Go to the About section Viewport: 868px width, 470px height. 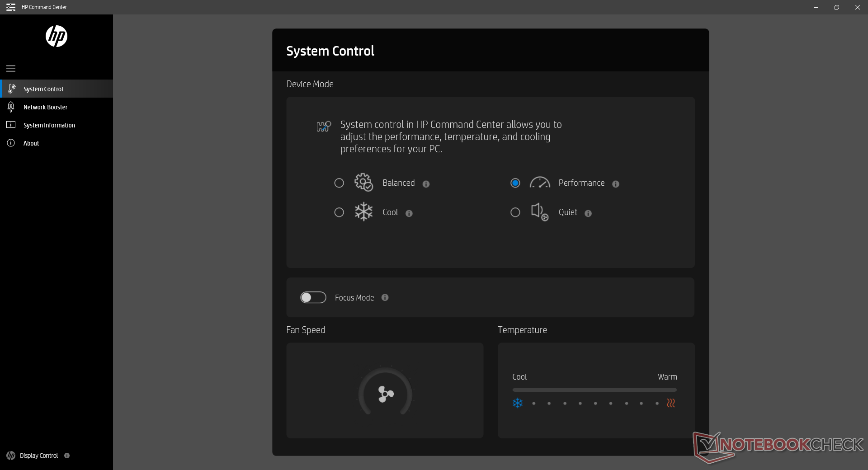(31, 143)
